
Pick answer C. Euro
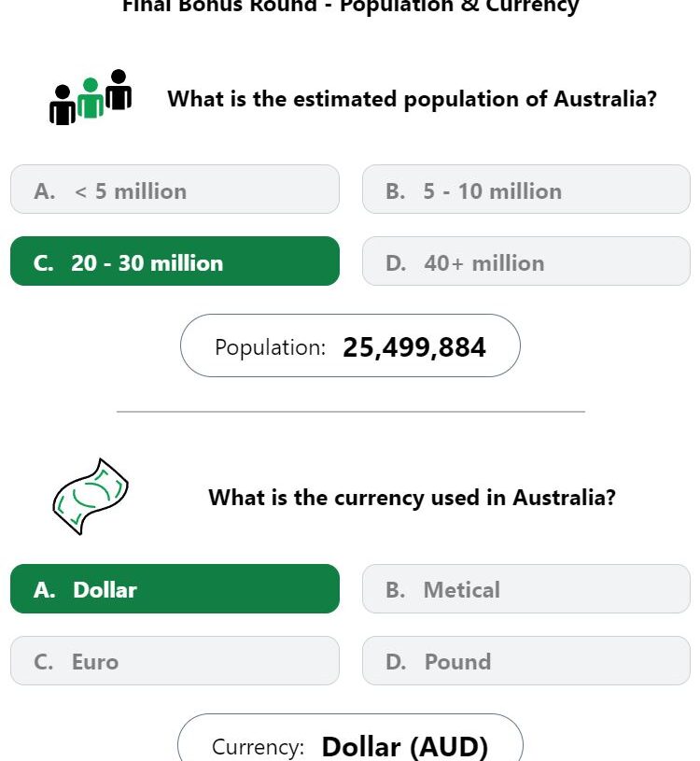[x=175, y=661]
